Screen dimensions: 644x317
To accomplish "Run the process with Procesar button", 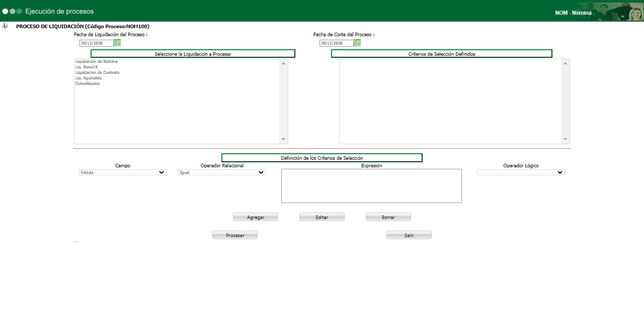I will tap(235, 235).
